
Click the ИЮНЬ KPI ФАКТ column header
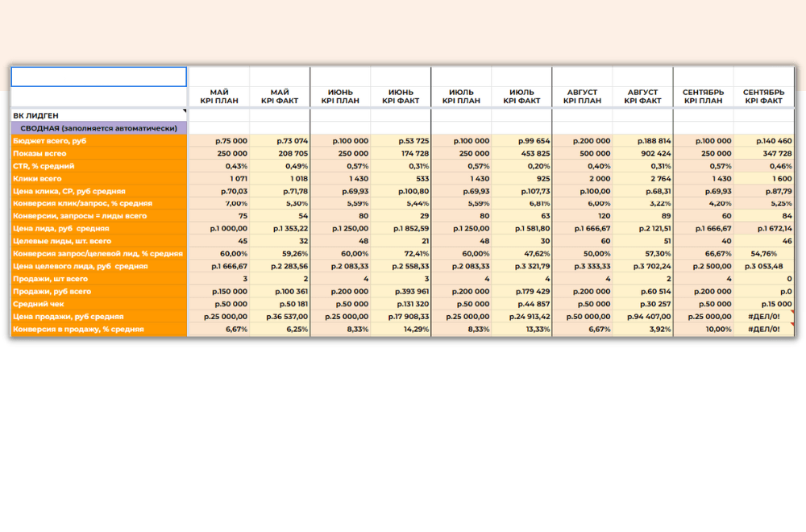click(401, 97)
